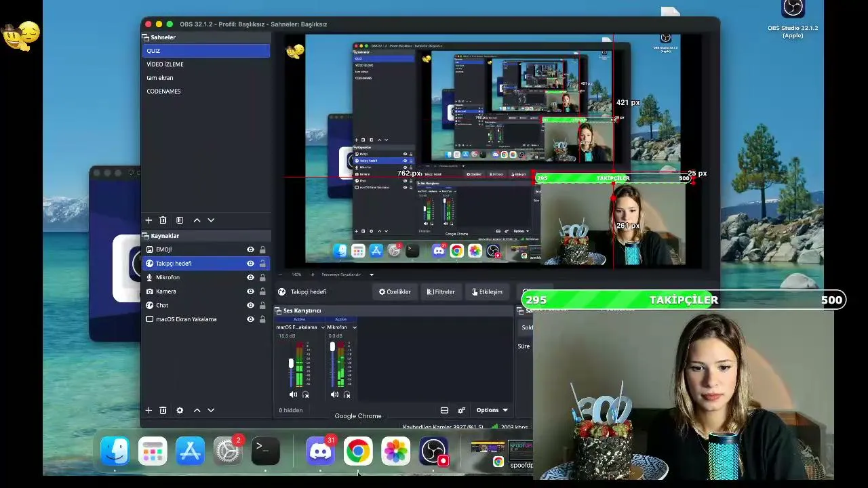868x488 pixels.
Task: Move selected source up in Kaynaklar list
Action: 197,410
